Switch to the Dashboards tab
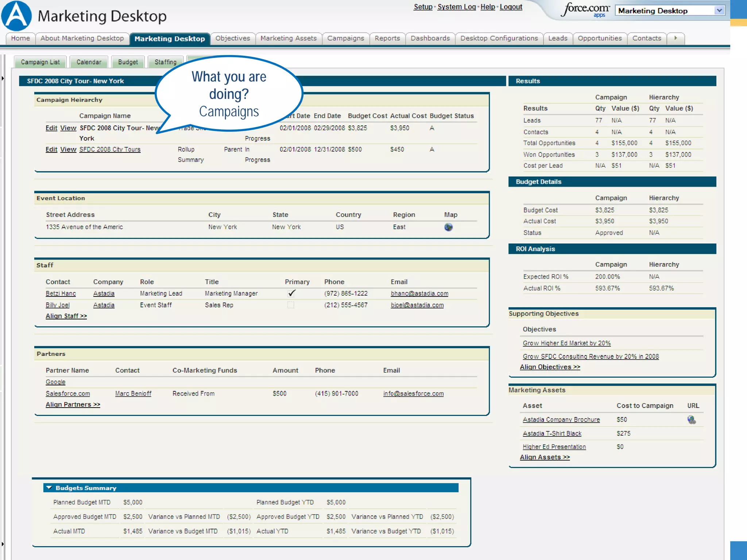This screenshot has height=560, width=747. coord(430,38)
